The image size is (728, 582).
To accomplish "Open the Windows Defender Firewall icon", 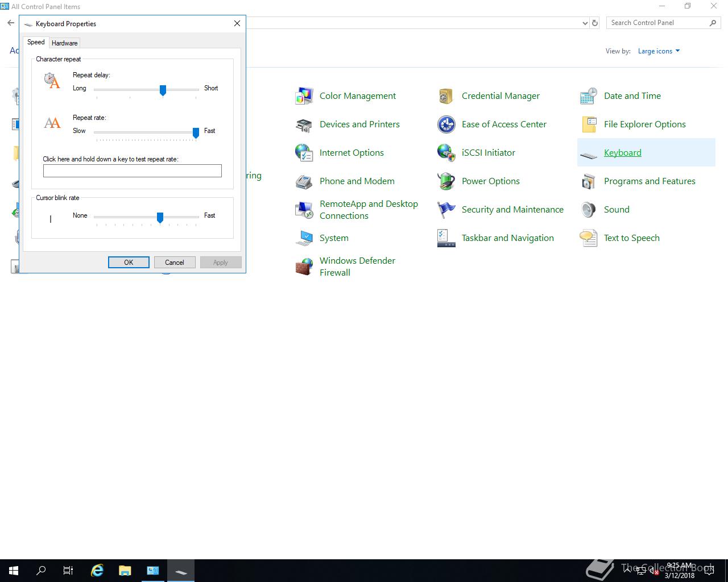I will tap(304, 267).
